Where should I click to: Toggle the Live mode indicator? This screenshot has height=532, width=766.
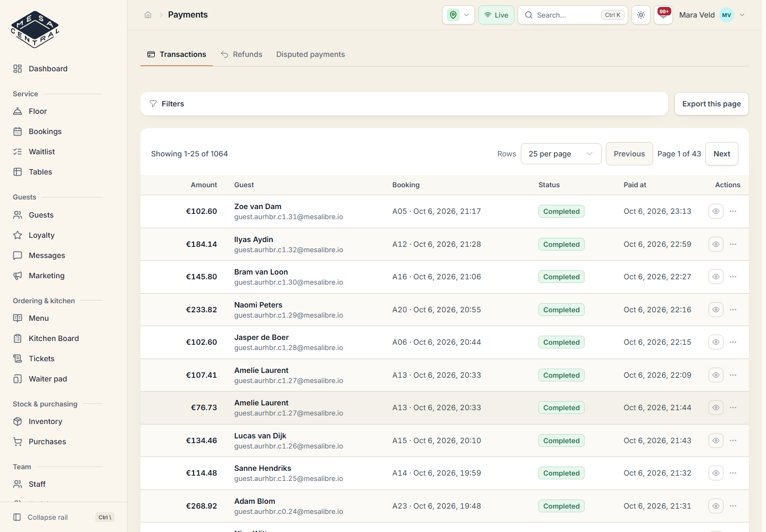(x=496, y=15)
